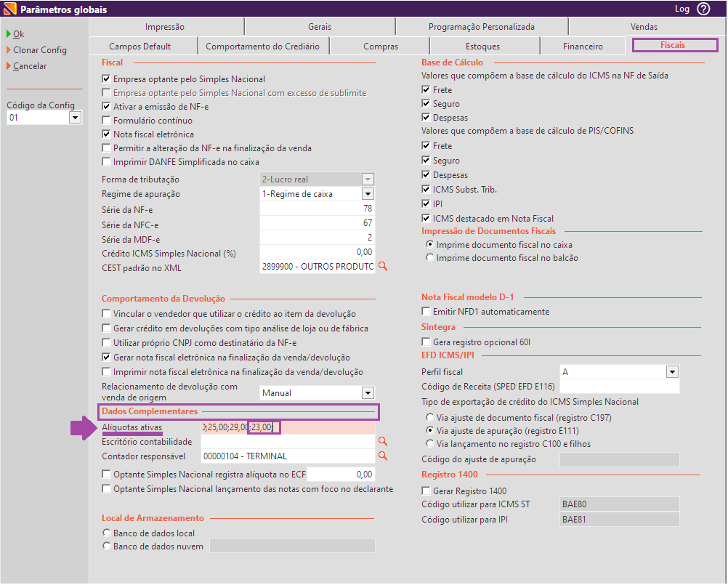This screenshot has height=585, width=728.
Task: Click the search icon for Escritório contabilidade
Action: (x=383, y=441)
